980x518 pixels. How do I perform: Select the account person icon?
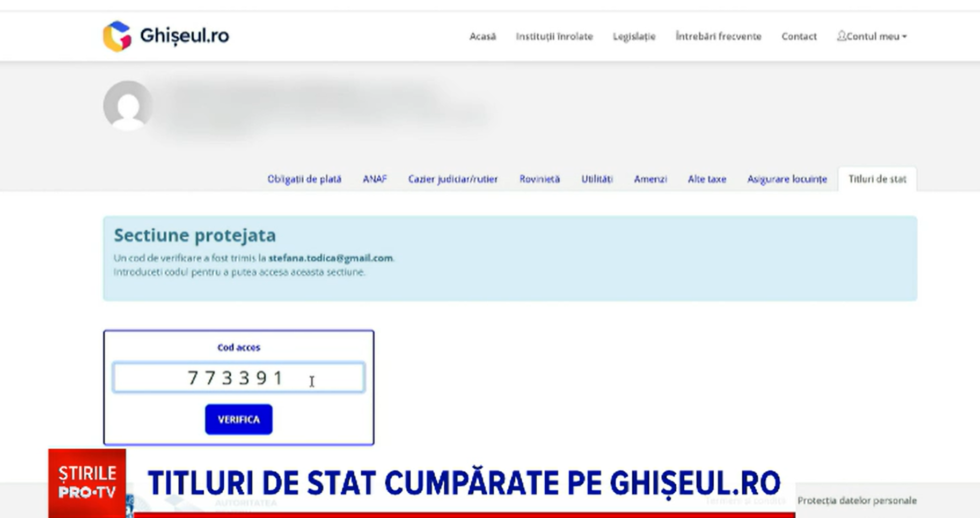[842, 36]
